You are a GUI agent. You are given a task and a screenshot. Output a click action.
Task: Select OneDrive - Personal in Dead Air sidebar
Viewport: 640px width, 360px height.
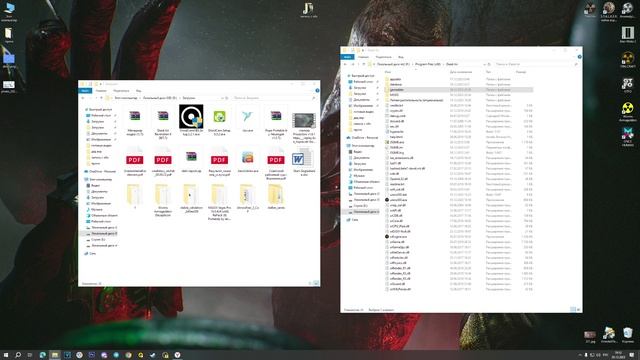362,138
